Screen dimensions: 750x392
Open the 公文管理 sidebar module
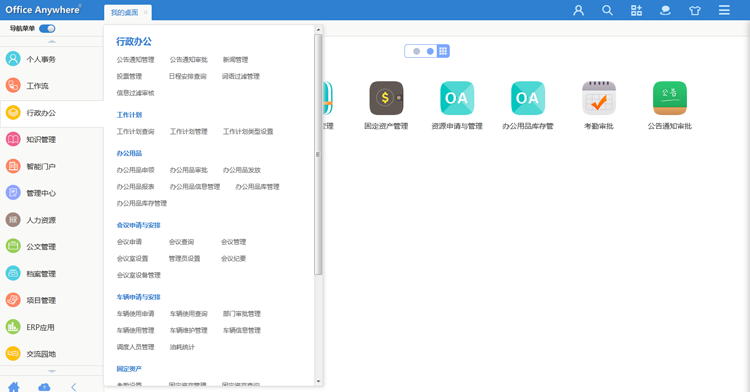tap(52, 247)
